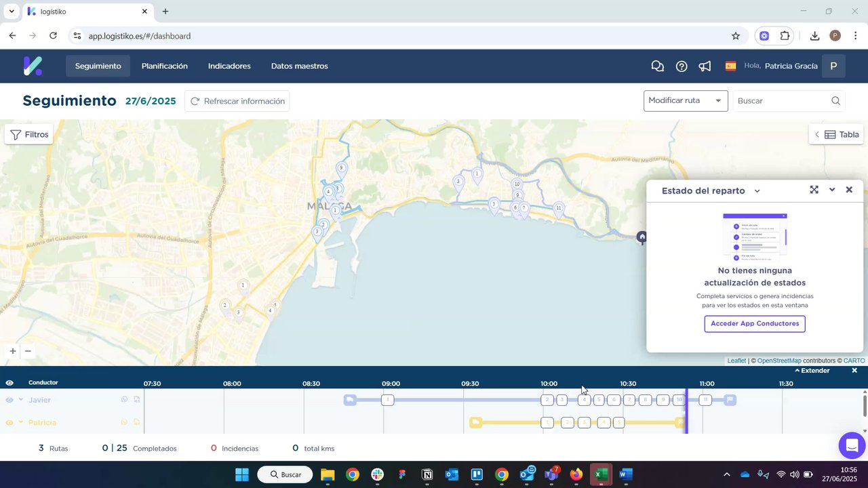Screen dimensions: 868x488
Task: Follow the Leaflet attribution link
Action: (x=736, y=361)
